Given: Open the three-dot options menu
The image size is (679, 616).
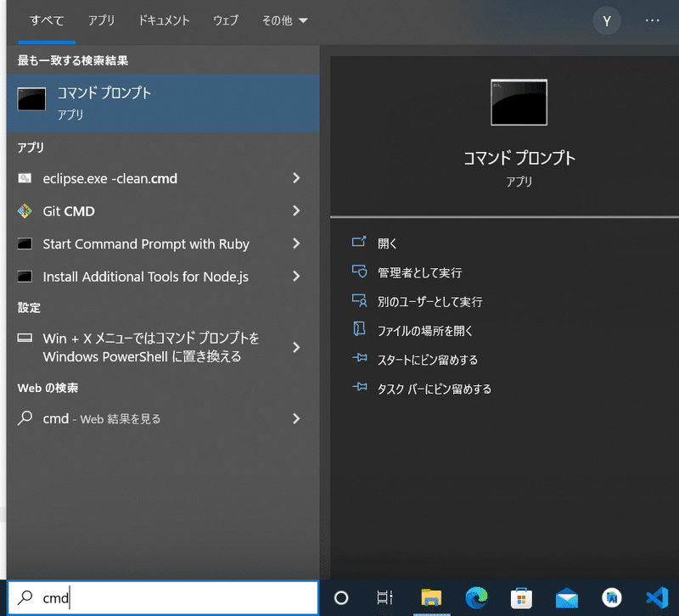Looking at the screenshot, I should (x=652, y=20).
